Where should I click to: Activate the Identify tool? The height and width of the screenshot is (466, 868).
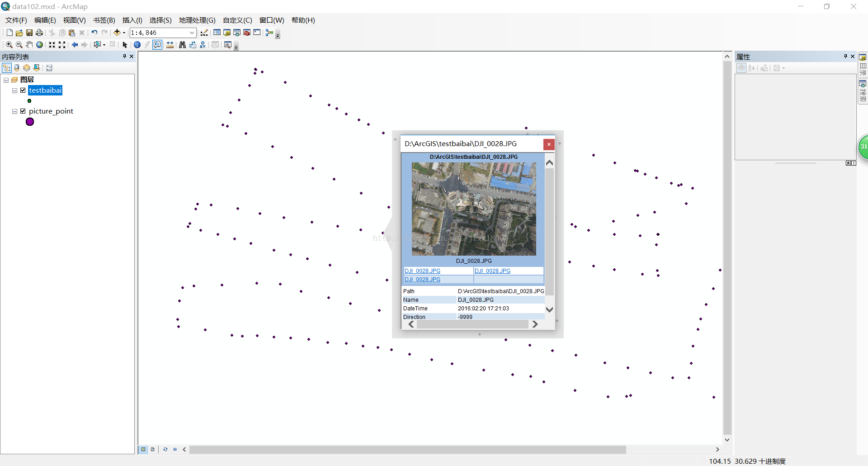[137, 45]
